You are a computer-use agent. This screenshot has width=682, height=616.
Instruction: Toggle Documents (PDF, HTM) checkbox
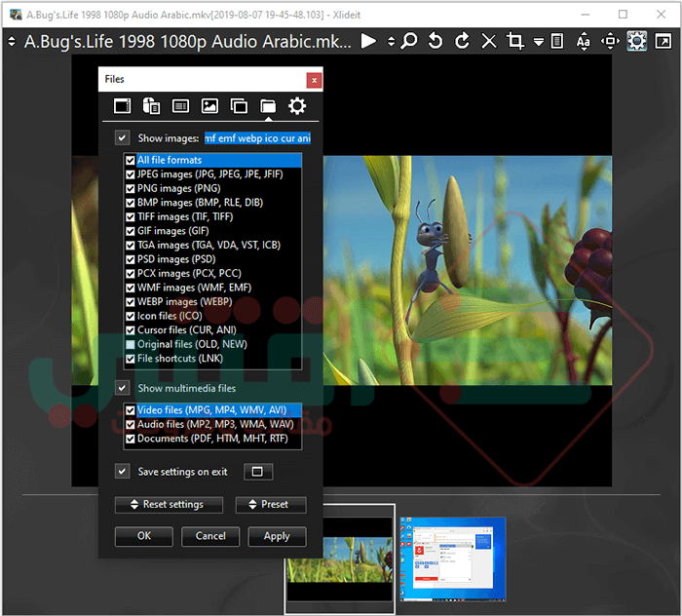(130, 439)
